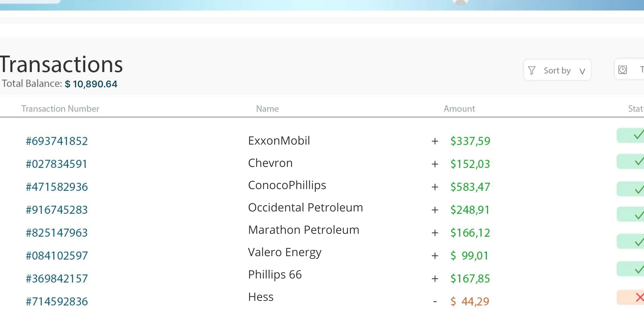Open the Sort by dropdown
Image resolution: width=644 pixels, height=310 pixels.
click(x=557, y=70)
